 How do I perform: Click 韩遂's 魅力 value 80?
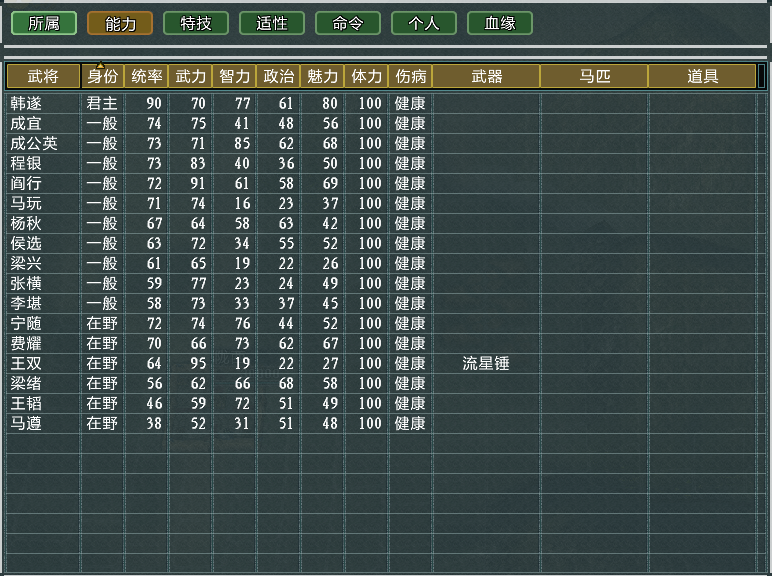point(330,103)
